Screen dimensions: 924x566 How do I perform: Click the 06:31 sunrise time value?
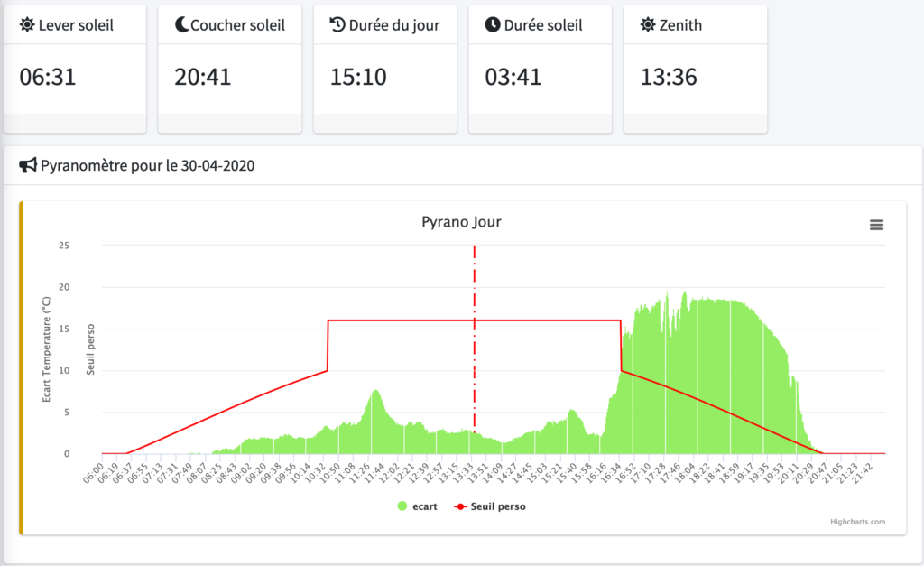point(47,78)
